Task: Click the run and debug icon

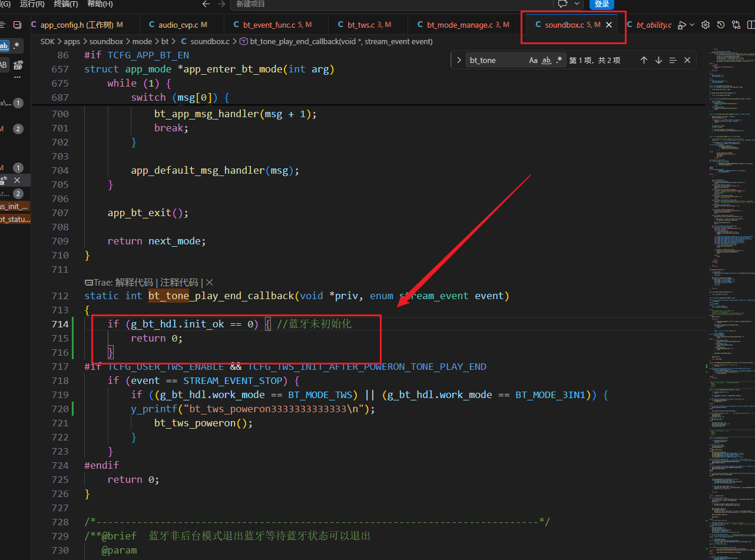Action: (x=682, y=25)
